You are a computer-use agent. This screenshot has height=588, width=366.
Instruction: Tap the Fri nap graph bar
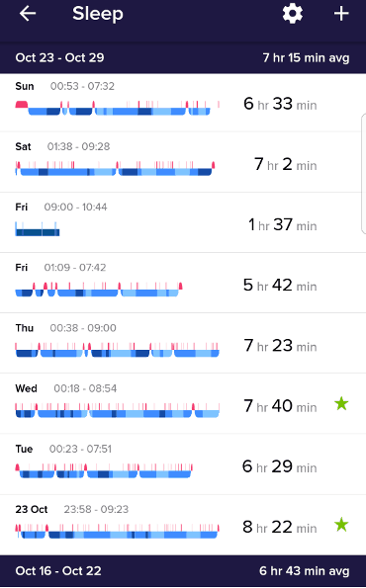[x=38, y=229]
